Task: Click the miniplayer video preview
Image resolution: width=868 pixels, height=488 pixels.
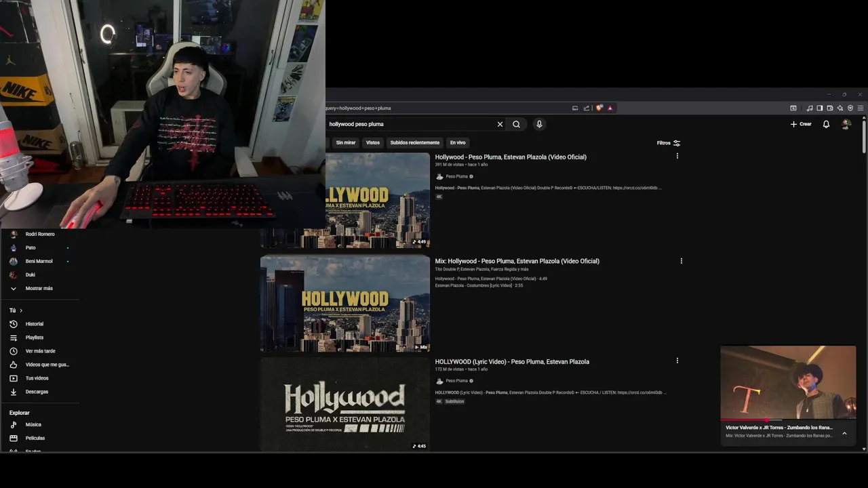Action: pyautogui.click(x=788, y=383)
